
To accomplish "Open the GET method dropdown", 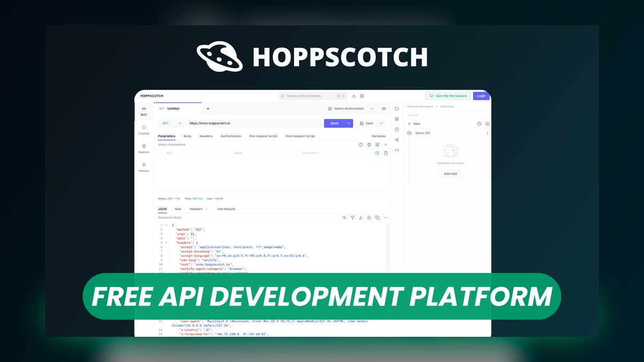I will (x=172, y=123).
